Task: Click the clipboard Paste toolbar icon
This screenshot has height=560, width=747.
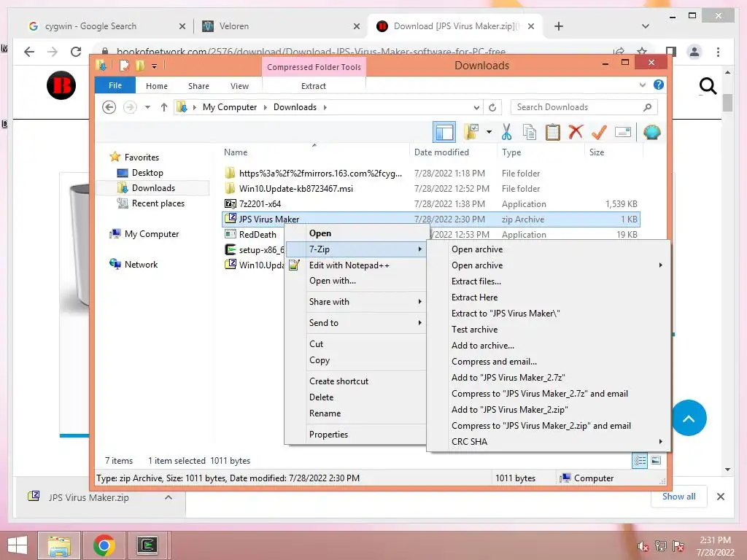Action: 553,132
